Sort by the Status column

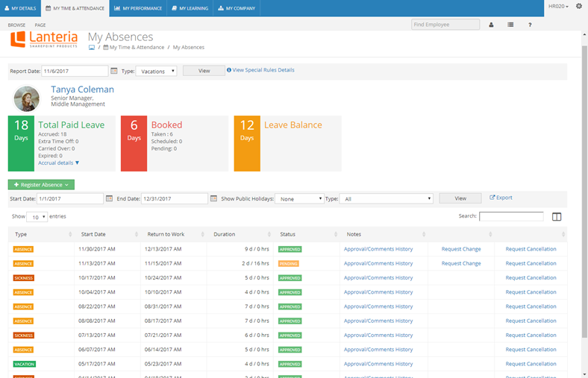(307, 234)
